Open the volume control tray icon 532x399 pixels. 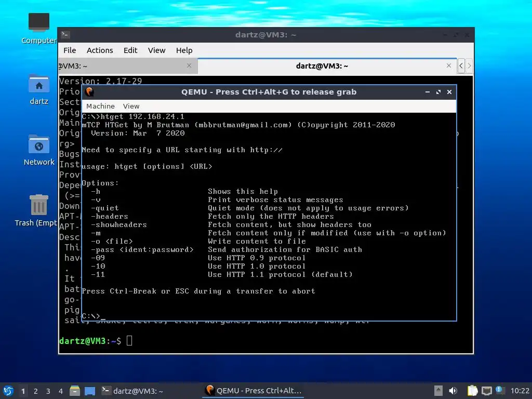tap(453, 391)
